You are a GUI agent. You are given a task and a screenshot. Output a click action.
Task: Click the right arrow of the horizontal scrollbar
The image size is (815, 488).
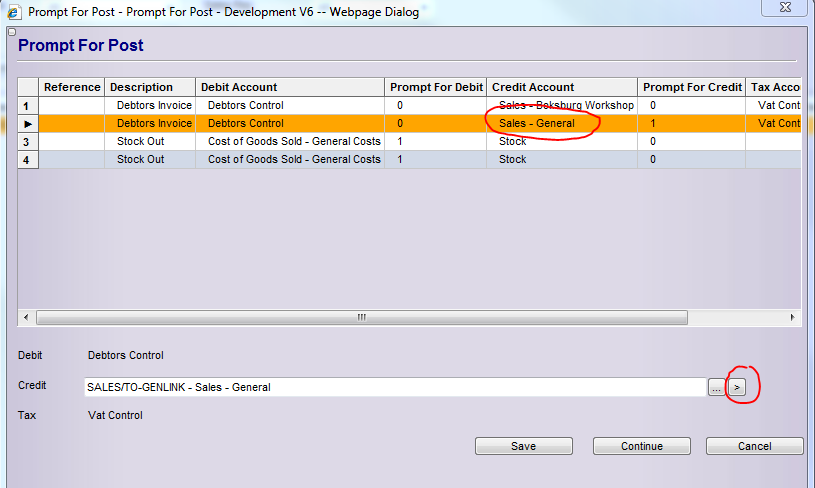click(x=793, y=317)
